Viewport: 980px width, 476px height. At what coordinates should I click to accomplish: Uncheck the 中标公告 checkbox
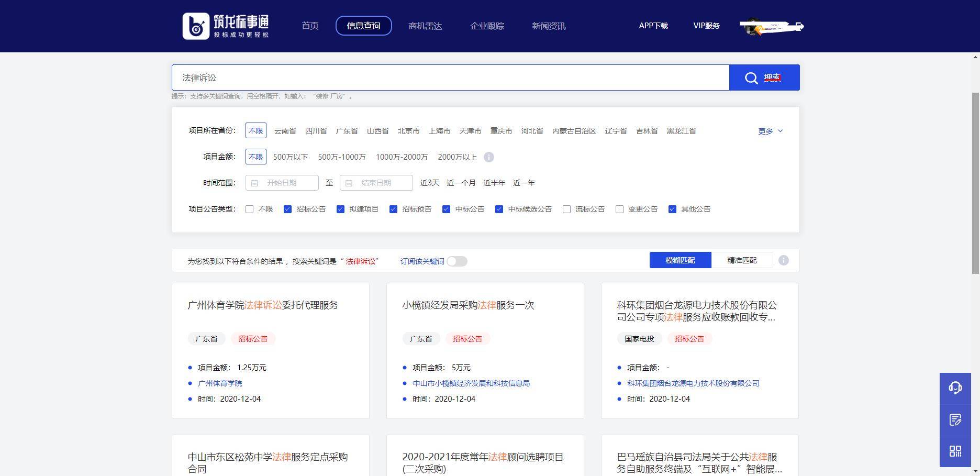click(446, 209)
